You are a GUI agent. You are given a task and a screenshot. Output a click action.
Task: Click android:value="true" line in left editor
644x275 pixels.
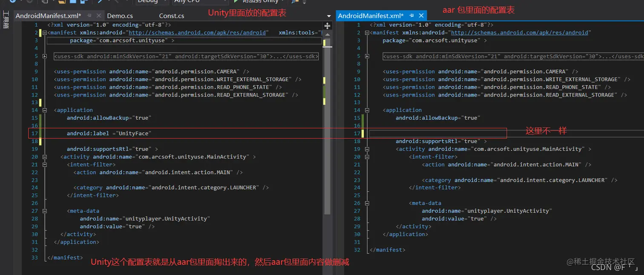click(117, 226)
